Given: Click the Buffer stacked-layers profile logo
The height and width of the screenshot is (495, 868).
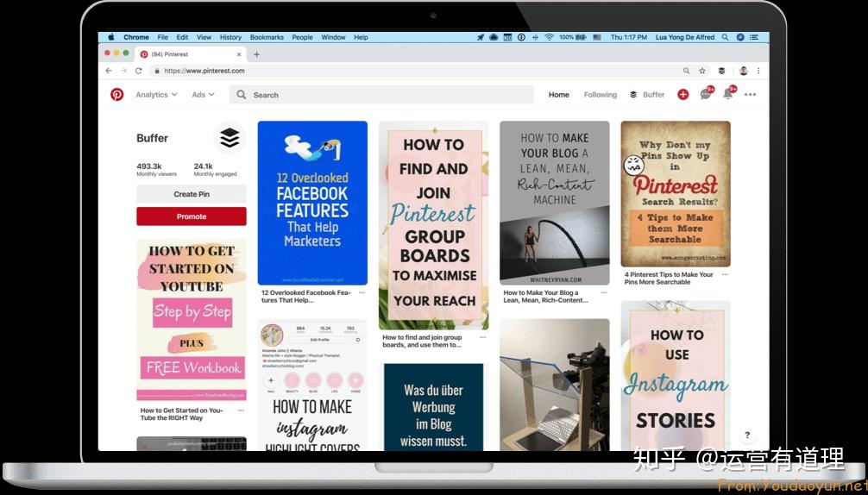Looking at the screenshot, I should click(230, 138).
